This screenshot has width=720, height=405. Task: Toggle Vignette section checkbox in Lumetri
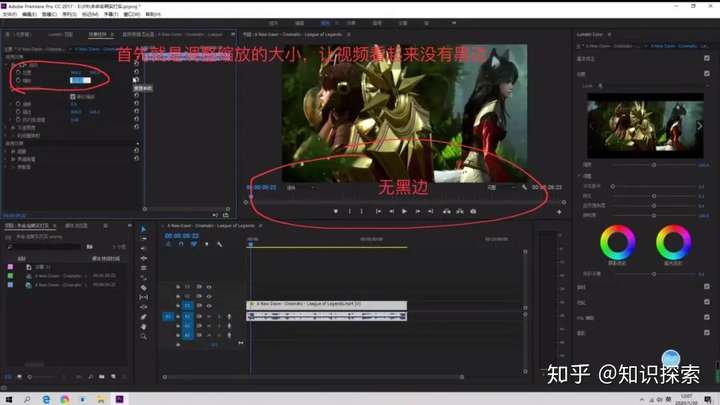coord(707,332)
